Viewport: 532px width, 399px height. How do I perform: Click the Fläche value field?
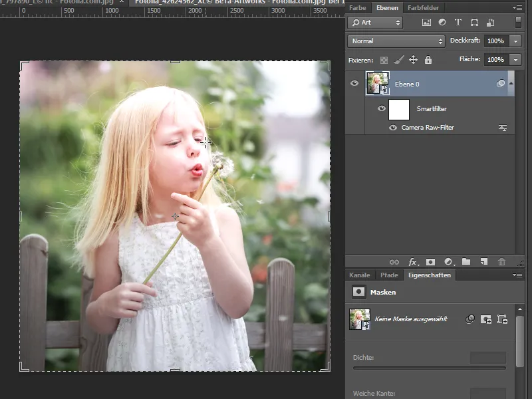click(x=496, y=60)
